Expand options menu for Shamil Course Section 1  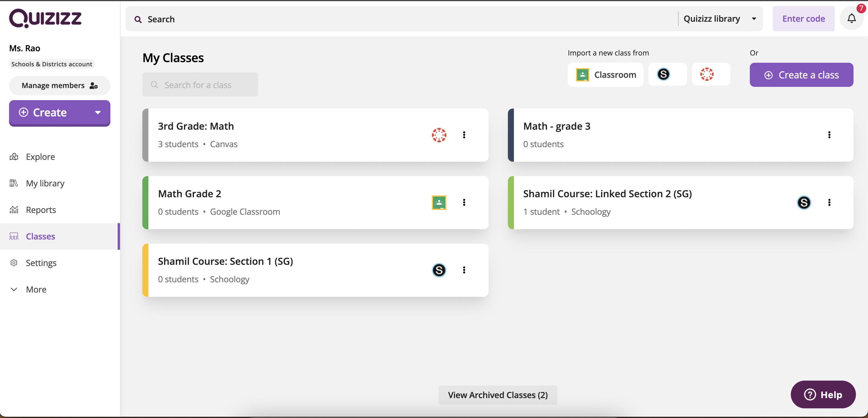click(464, 270)
